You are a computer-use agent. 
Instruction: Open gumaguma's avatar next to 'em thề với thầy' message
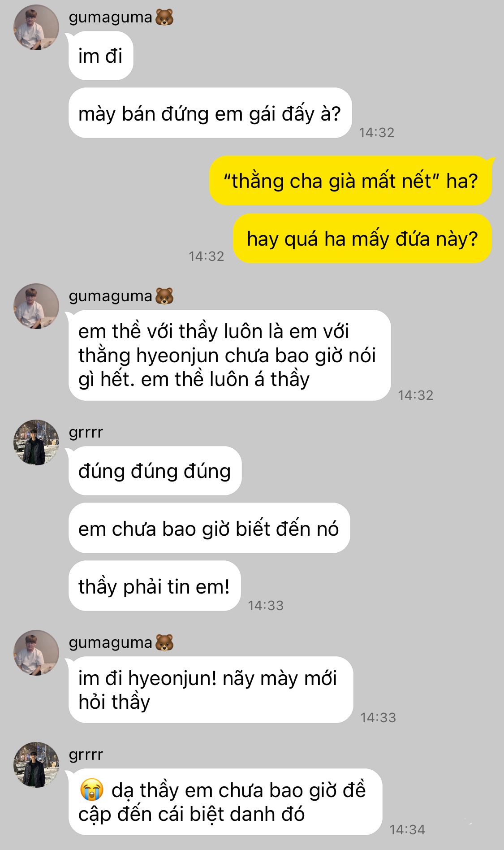(36, 306)
